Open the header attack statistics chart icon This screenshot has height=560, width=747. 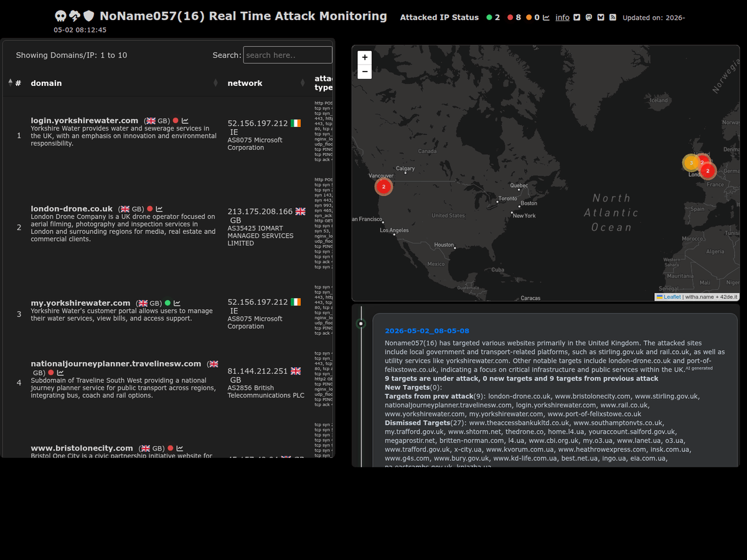point(546,17)
